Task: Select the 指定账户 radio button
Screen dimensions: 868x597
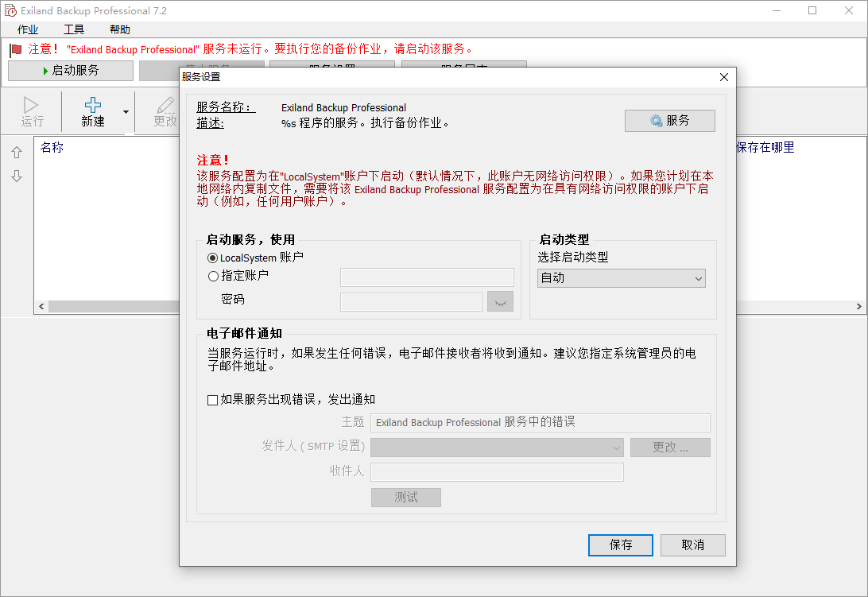Action: click(x=213, y=276)
